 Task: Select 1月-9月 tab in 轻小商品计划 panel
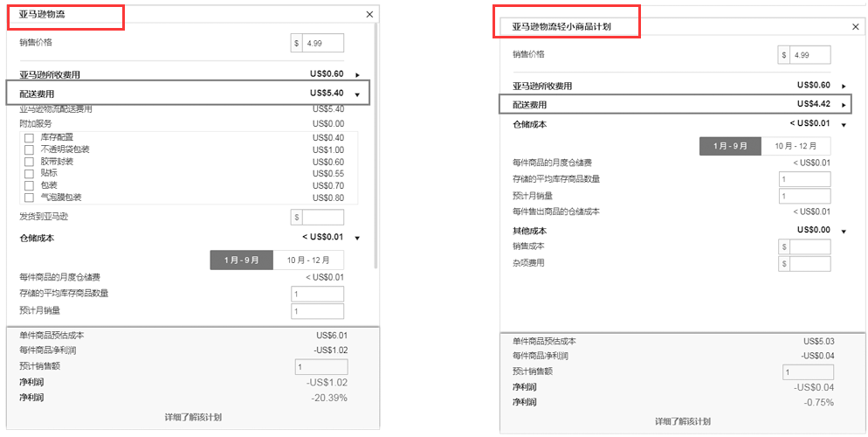click(730, 146)
